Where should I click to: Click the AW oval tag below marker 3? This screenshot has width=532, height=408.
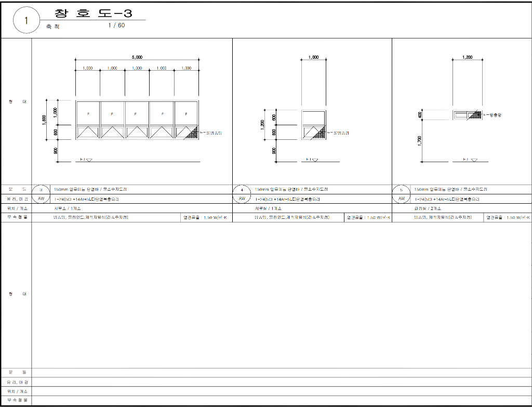[41, 199]
